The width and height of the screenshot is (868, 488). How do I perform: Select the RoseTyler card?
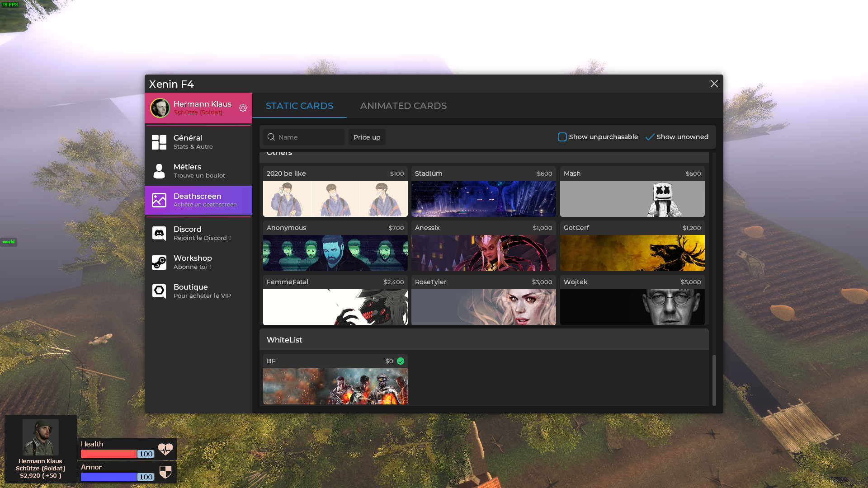[x=484, y=300]
